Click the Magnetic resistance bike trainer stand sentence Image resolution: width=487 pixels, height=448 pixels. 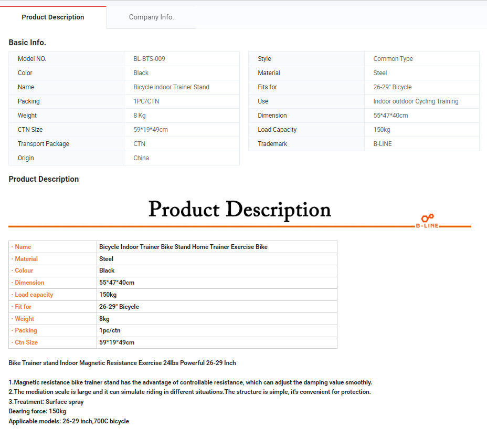pyautogui.click(x=190, y=382)
